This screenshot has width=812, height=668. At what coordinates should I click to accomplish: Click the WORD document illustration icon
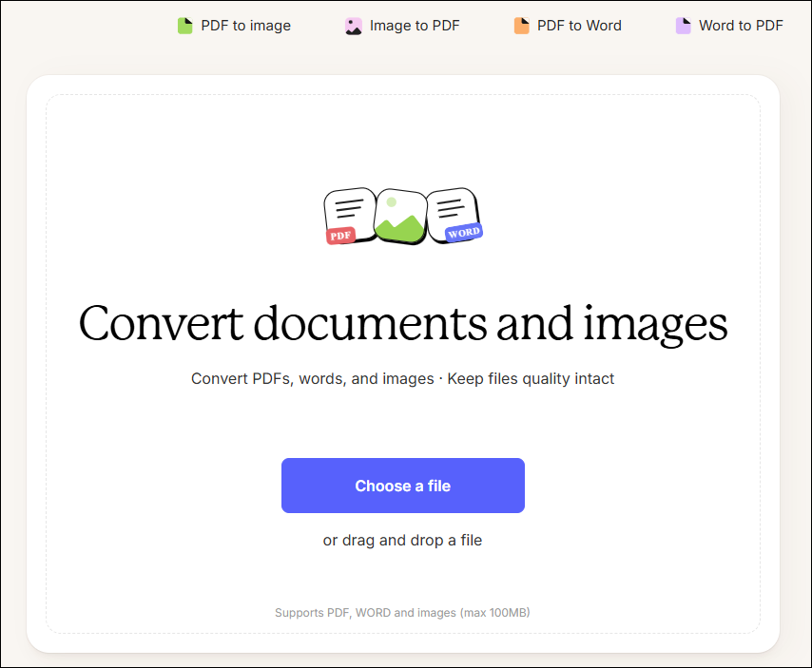point(454,216)
